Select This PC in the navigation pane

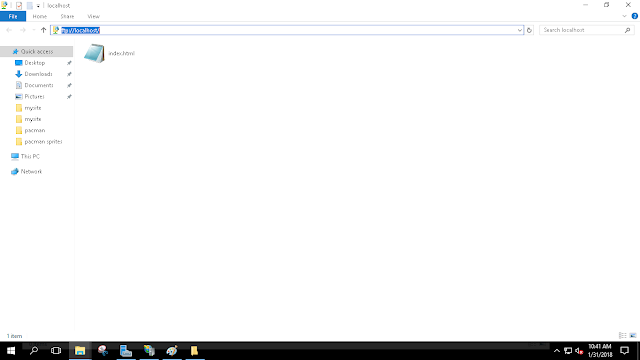(x=30, y=156)
